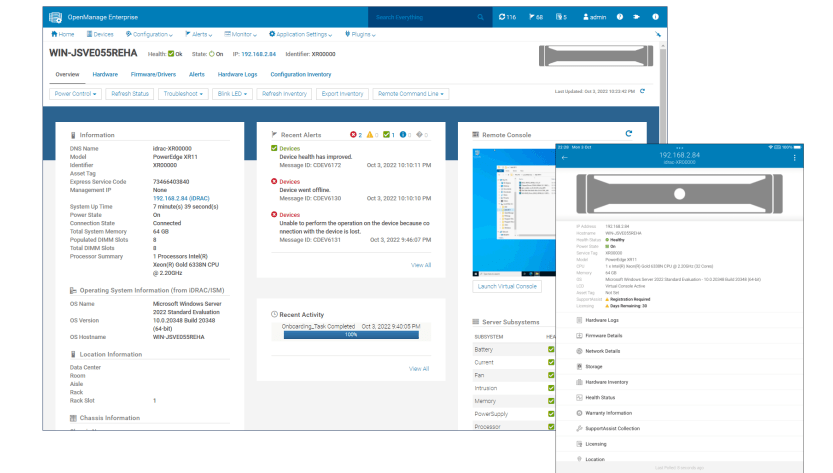This screenshot has width=833, height=473.
Task: Open the Plugins menu dropdown
Action: 360,34
